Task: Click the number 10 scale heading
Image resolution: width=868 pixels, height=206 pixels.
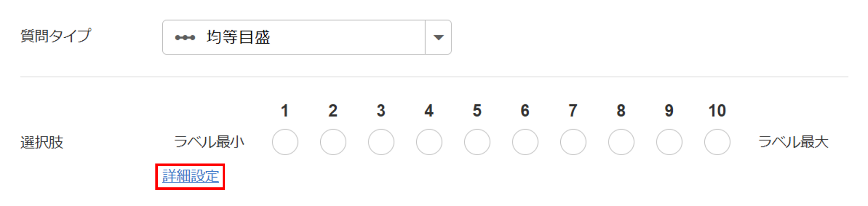Action: click(717, 111)
